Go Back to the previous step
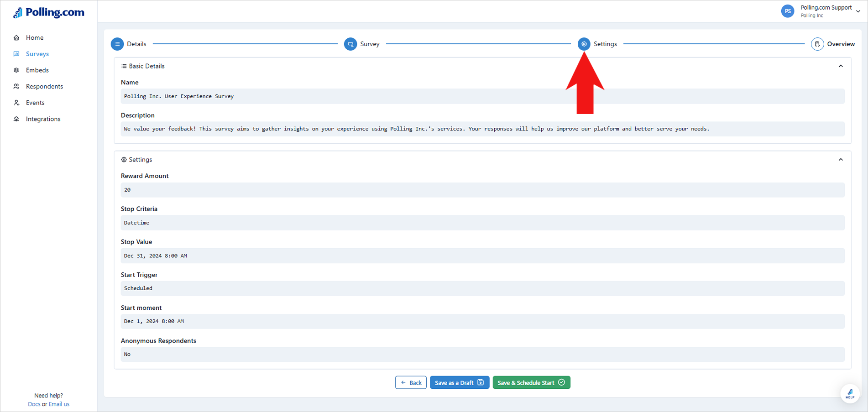Screen dimensions: 868x412 tap(411, 382)
